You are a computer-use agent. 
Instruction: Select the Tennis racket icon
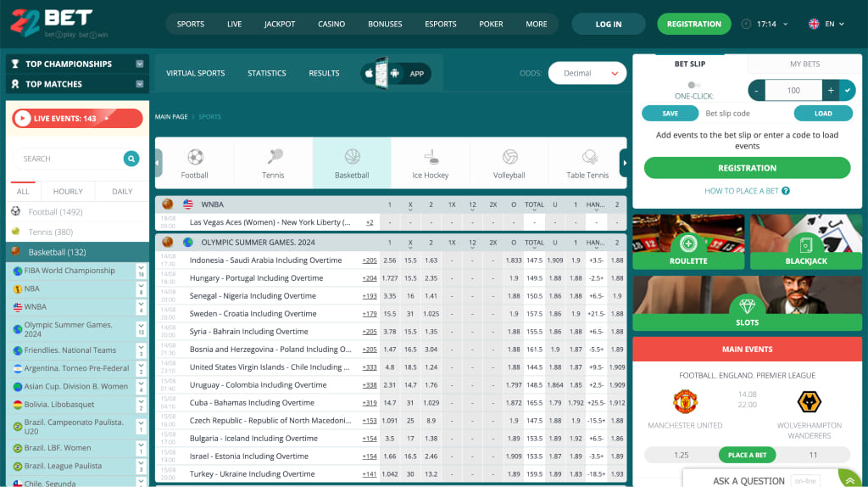point(274,157)
